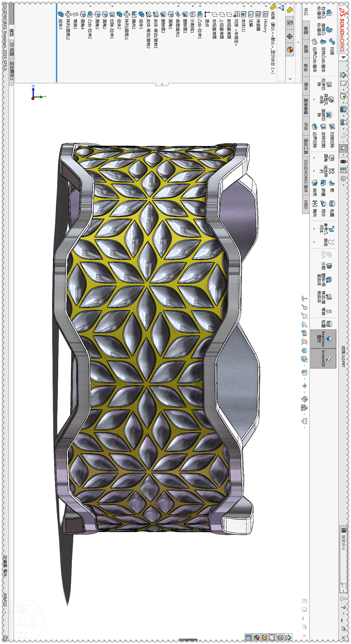This screenshot has width=351, height=644.
Task: Click the Hide/Show Items eye icon
Action: click(x=304, y=386)
